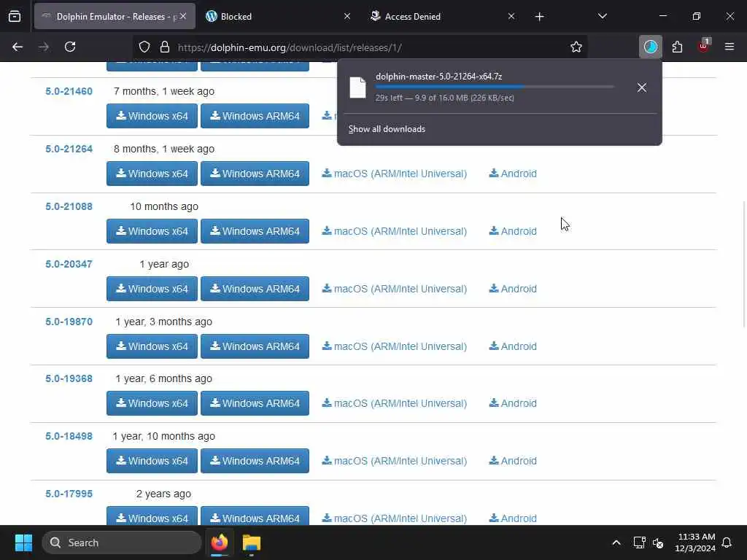Viewport: 747px width, 560px height.
Task: Download macOS Universal build of 5.0-20347
Action: coord(395,289)
